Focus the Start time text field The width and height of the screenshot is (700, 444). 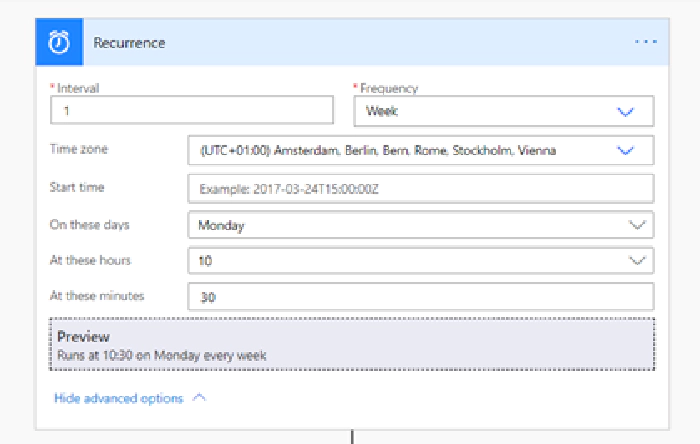click(x=420, y=188)
